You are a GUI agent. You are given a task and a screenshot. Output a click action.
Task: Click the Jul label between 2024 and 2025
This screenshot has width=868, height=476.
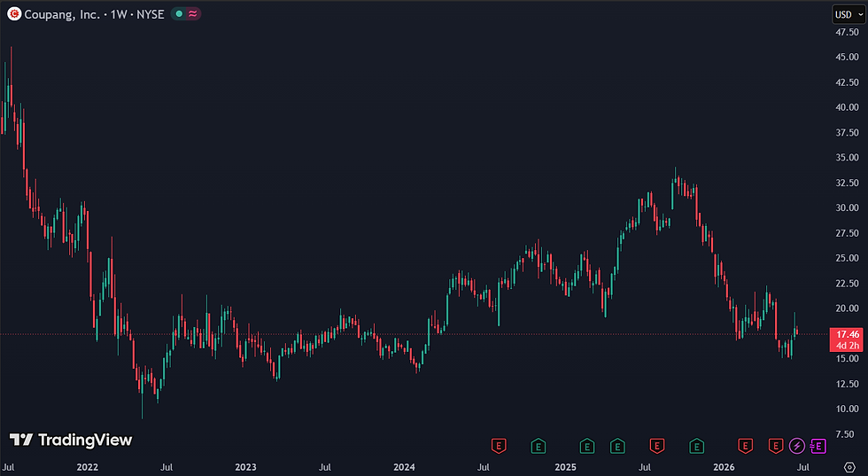pyautogui.click(x=484, y=467)
